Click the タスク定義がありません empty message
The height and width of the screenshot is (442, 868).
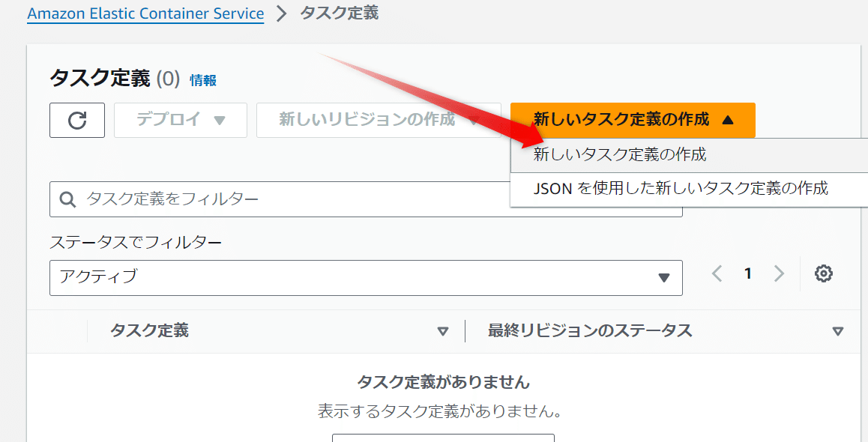444,382
